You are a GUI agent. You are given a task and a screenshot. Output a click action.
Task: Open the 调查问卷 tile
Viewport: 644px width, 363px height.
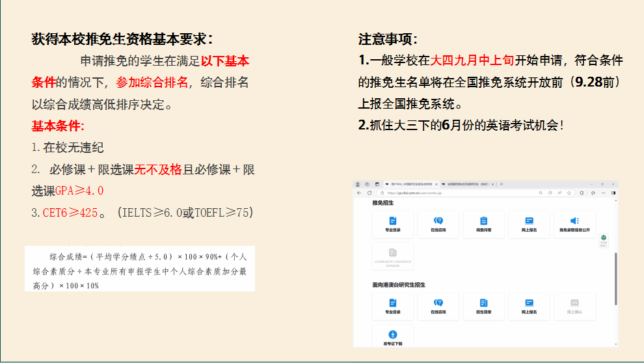click(x=483, y=222)
